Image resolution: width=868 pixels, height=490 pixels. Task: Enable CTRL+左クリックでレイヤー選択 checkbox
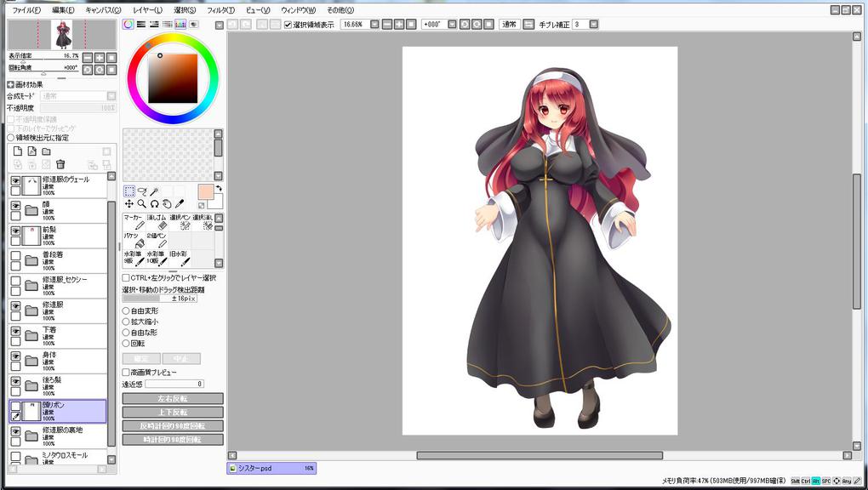coord(126,278)
